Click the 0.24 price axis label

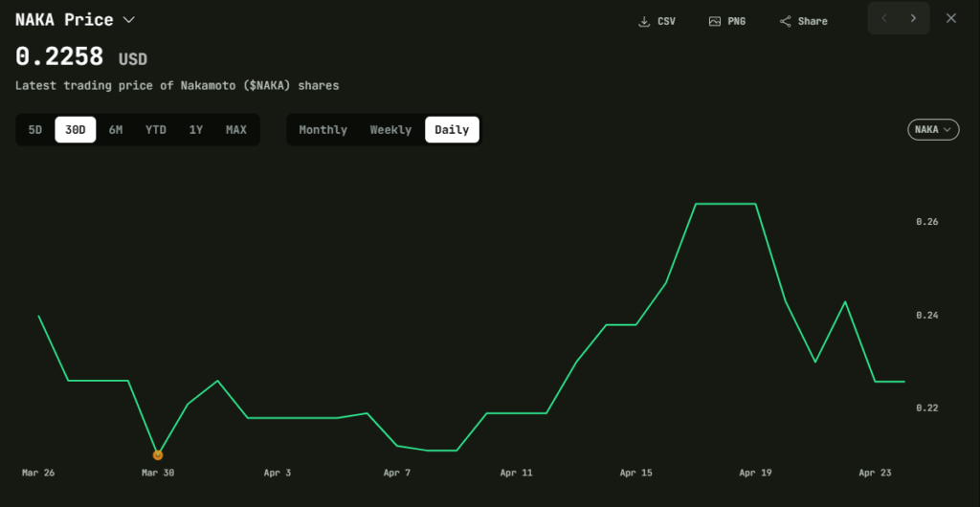(926, 316)
